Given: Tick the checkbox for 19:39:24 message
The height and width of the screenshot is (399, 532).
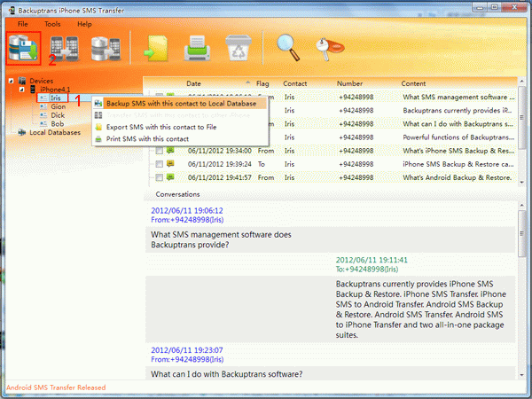Looking at the screenshot, I should coord(159,164).
